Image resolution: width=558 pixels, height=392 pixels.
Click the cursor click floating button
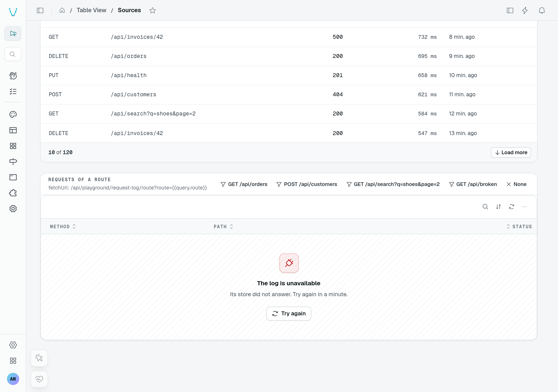click(39, 358)
